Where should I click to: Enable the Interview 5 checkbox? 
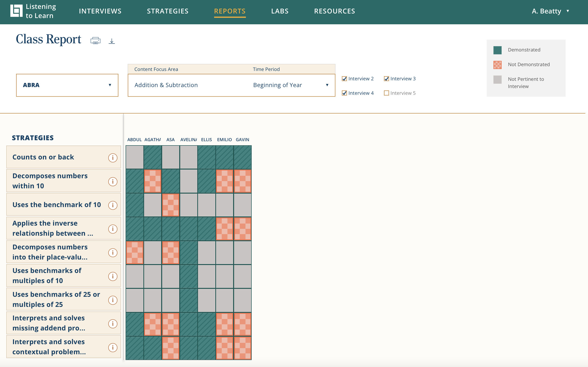386,93
